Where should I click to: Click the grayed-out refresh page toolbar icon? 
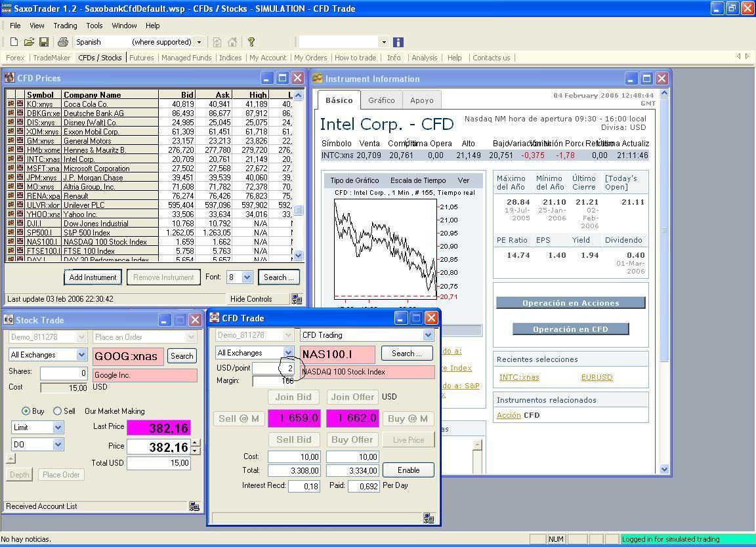point(217,42)
